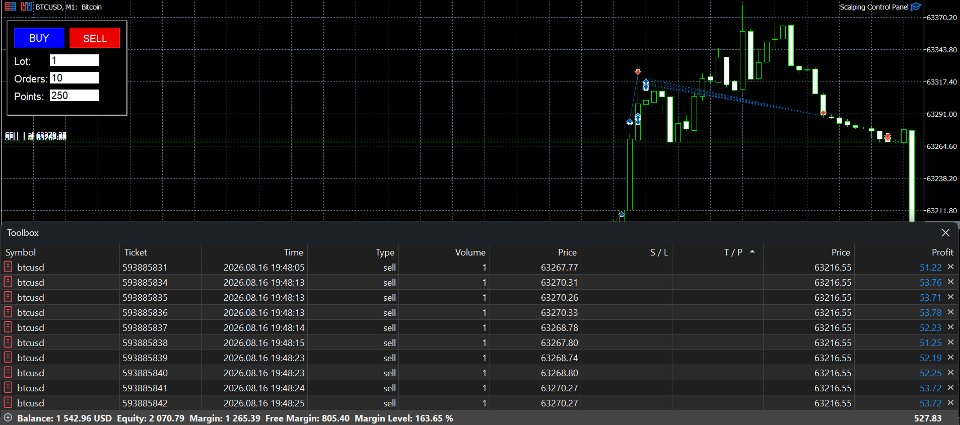Close the Toolbox panel with the X
960x425 pixels.
[x=945, y=233]
